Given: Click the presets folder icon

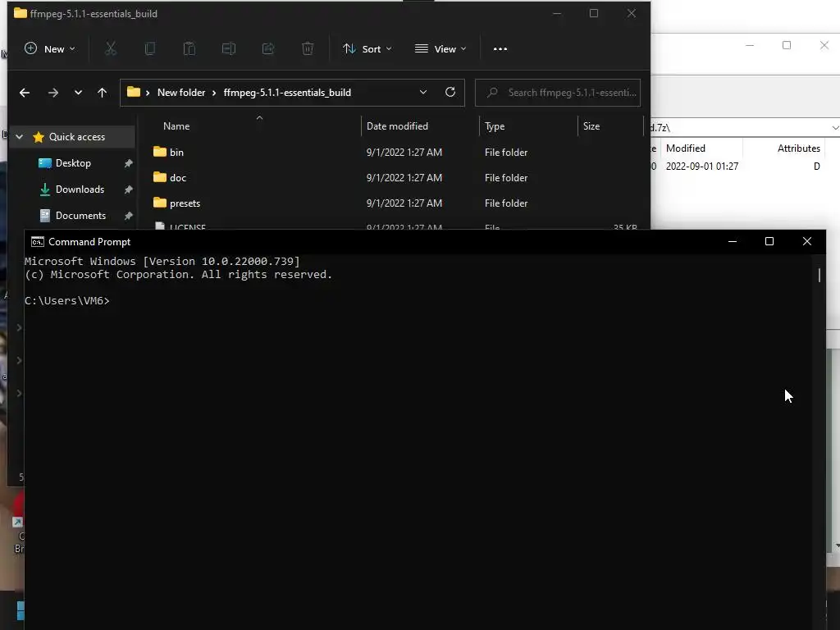Looking at the screenshot, I should (160, 203).
